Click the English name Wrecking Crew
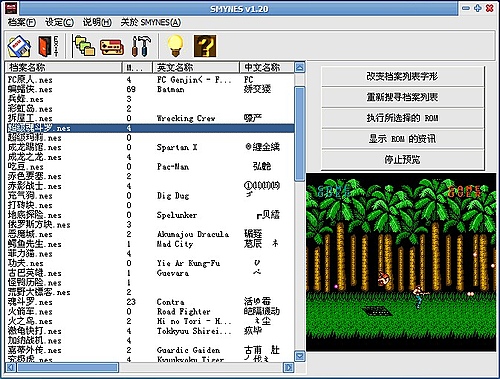 [186, 118]
